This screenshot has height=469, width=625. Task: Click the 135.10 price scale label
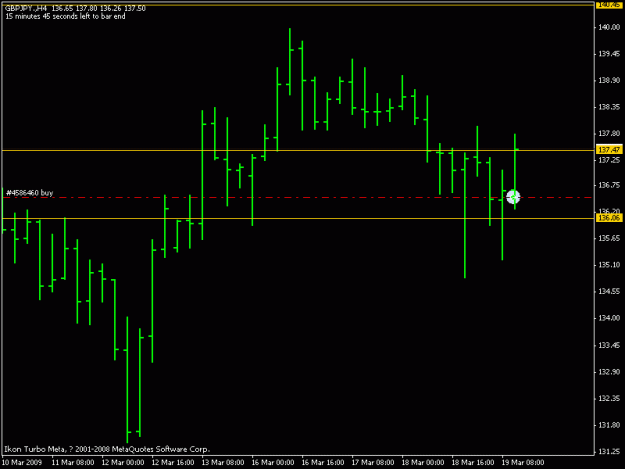pyautogui.click(x=609, y=265)
